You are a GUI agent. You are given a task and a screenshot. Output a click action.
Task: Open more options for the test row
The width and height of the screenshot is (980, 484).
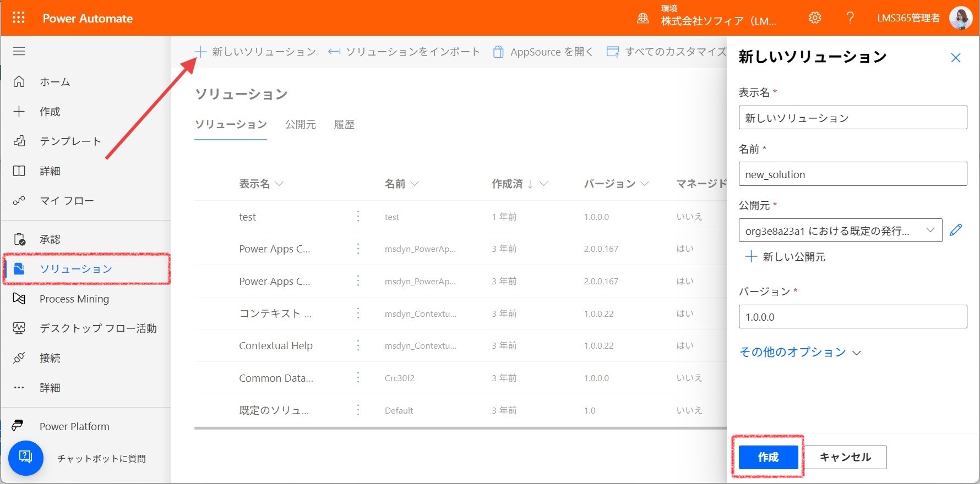358,217
